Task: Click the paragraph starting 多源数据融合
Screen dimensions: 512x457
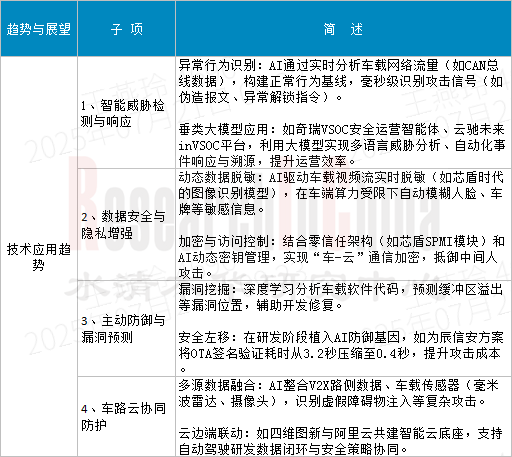Action: [338, 393]
